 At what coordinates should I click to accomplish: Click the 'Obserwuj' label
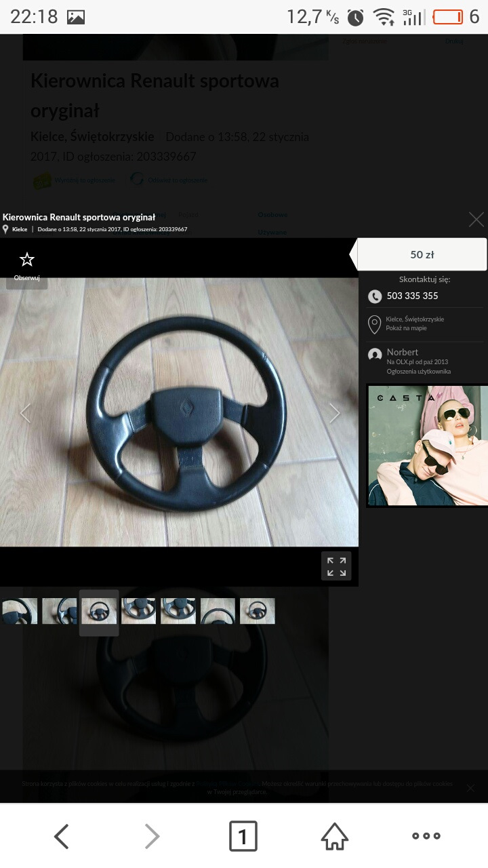(x=26, y=278)
